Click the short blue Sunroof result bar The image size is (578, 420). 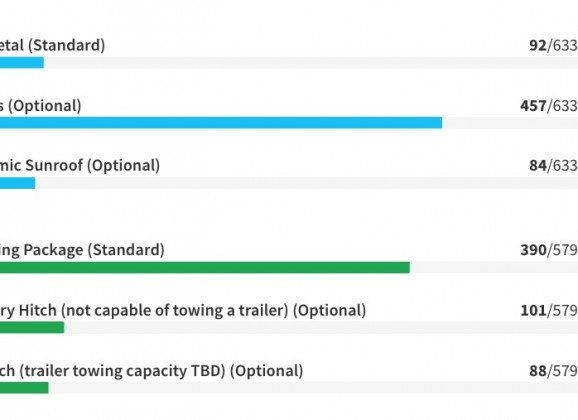coord(17,183)
